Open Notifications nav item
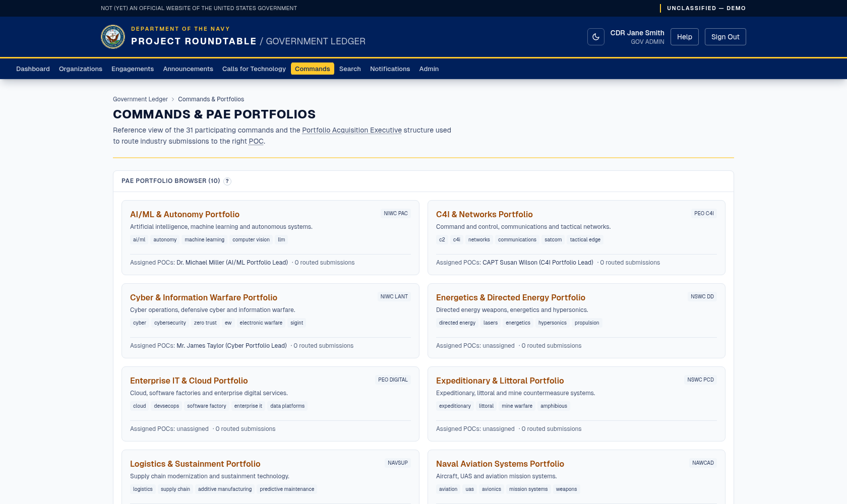 (x=390, y=69)
